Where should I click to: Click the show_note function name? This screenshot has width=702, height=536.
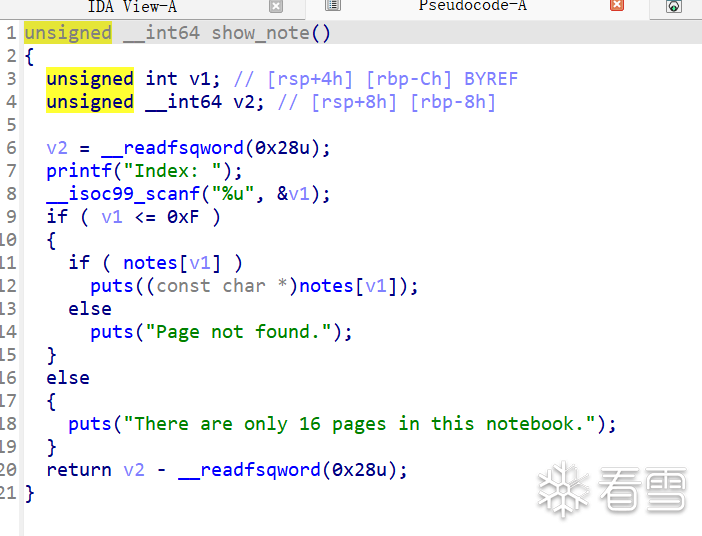(x=261, y=33)
